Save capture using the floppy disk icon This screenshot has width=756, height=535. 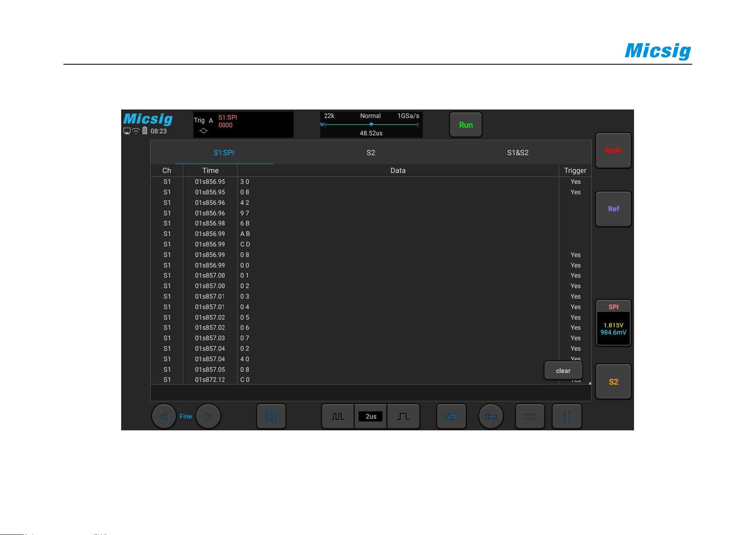pyautogui.click(x=271, y=416)
